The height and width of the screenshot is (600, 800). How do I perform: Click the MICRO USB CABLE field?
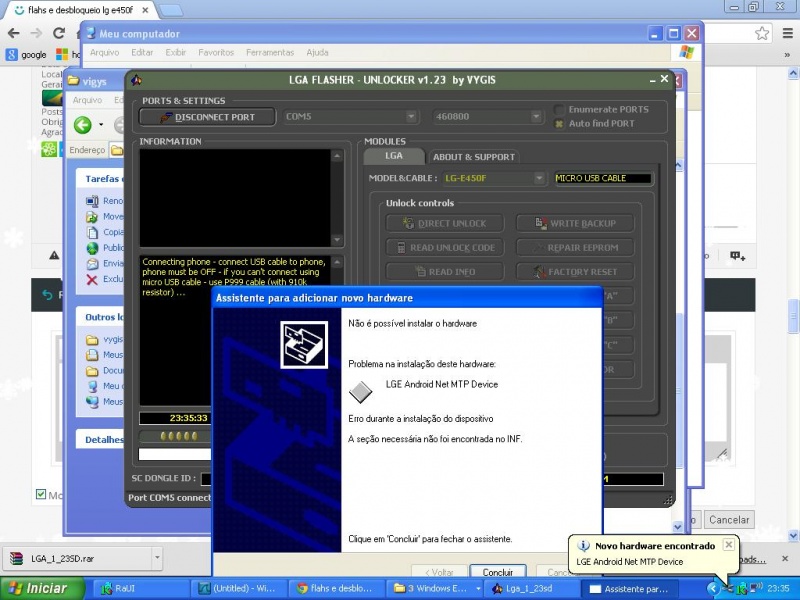click(x=603, y=178)
